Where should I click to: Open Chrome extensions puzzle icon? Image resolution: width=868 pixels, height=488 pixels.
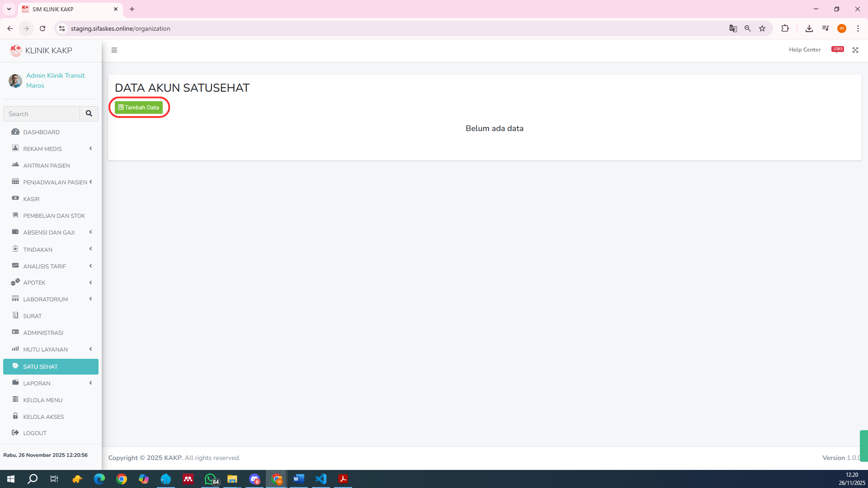point(785,28)
